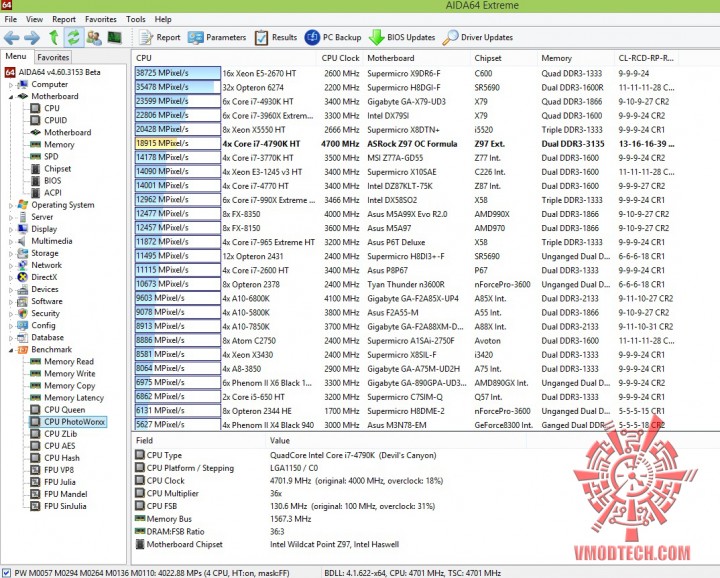
Task: Select CPU AES benchmark
Action: 53,446
